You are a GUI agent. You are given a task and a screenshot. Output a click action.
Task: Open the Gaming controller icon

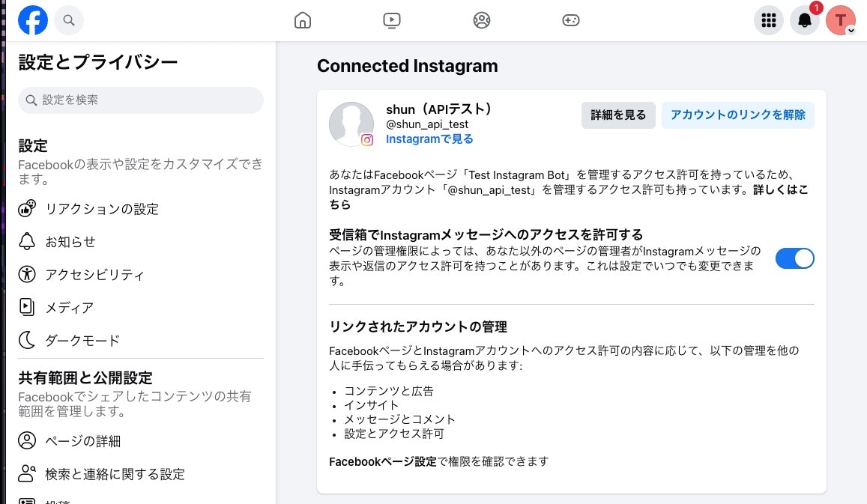coord(570,20)
